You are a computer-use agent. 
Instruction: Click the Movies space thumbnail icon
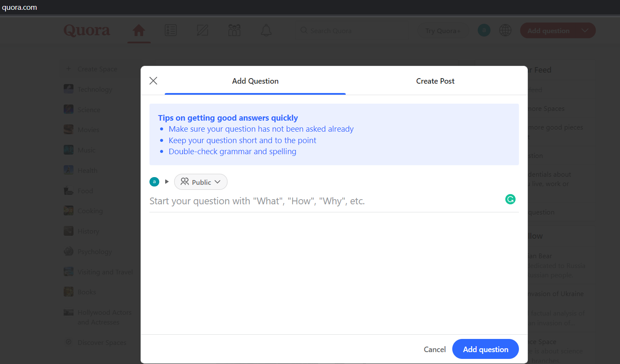coord(68,129)
